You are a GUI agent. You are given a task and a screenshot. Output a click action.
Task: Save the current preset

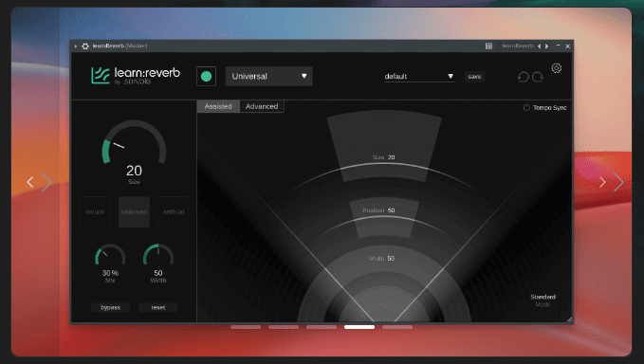[x=474, y=77]
